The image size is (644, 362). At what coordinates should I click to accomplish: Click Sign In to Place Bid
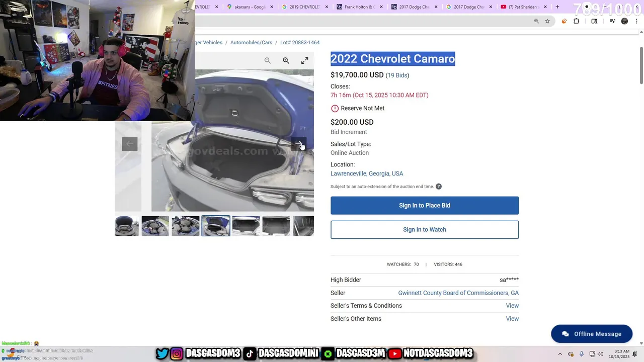pos(425,206)
